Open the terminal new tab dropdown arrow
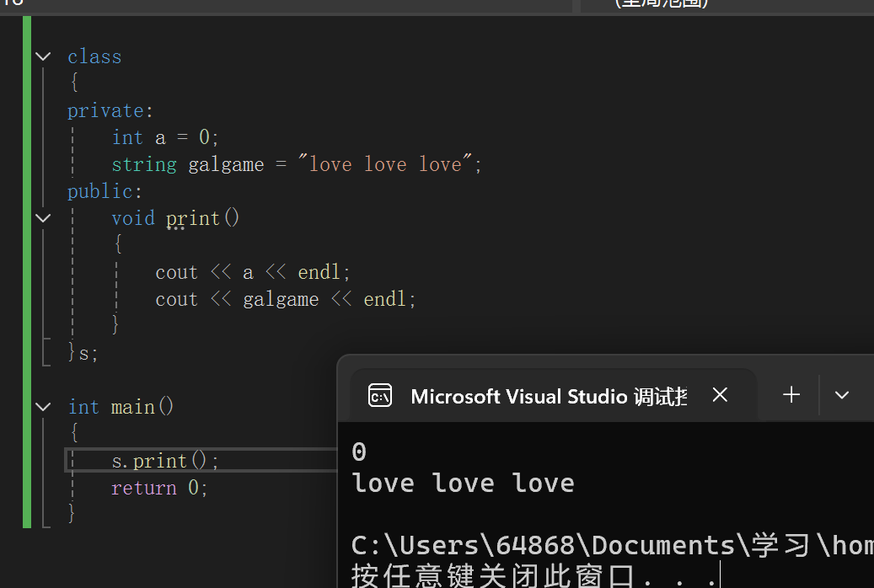The height and width of the screenshot is (588, 874). tap(842, 395)
